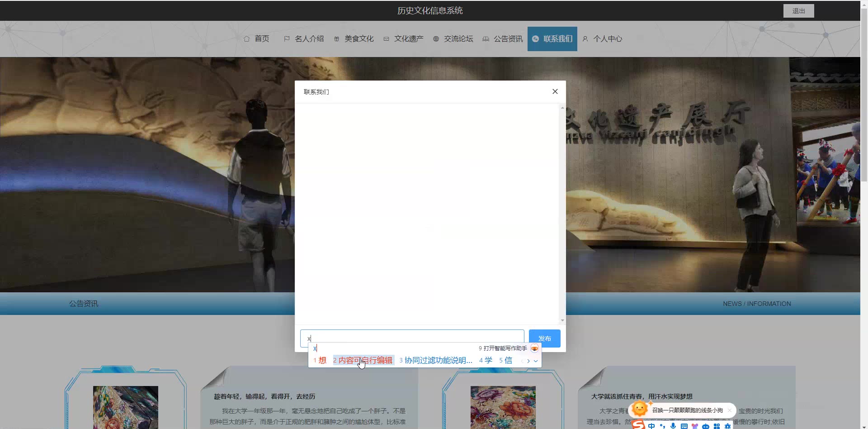Click the flag icon beside 名人介绍
This screenshot has height=429, width=868.
pyautogui.click(x=286, y=39)
